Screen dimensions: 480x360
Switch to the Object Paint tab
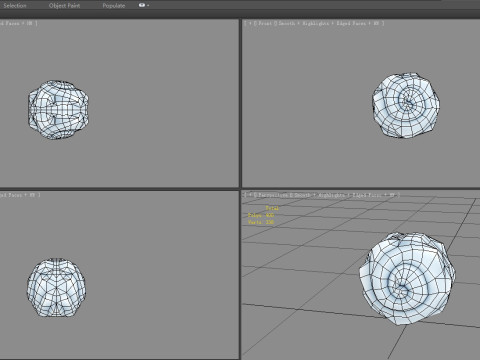tap(64, 6)
